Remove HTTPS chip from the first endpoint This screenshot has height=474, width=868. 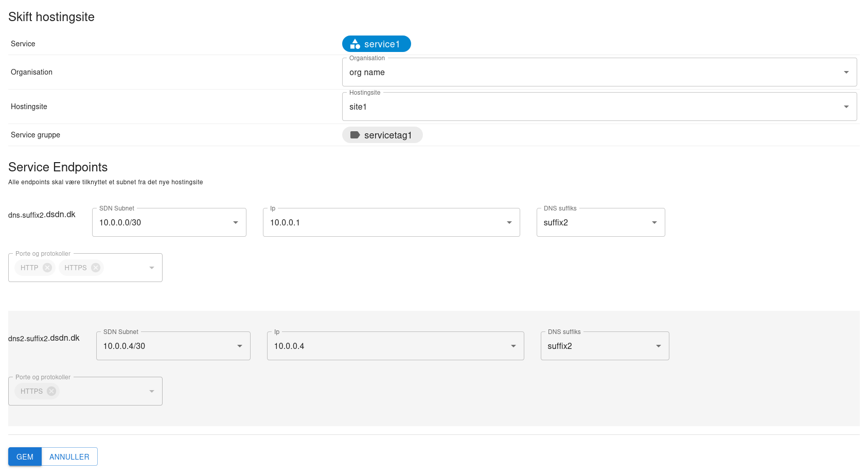coord(95,268)
